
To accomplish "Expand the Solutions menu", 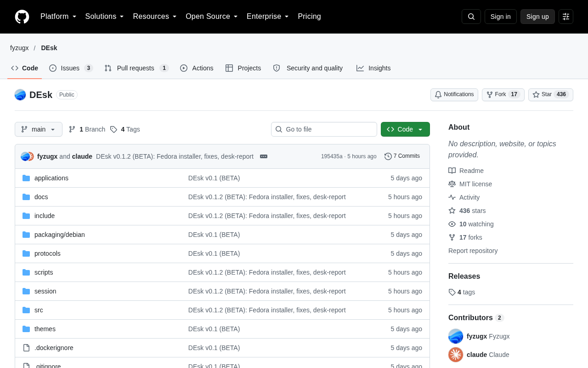I will tap(105, 17).
